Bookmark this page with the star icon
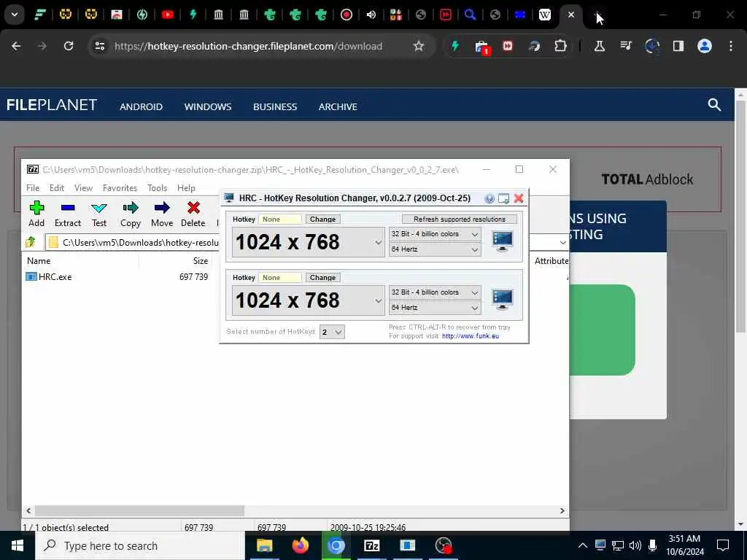Screen dimensions: 747x560 click(x=418, y=46)
